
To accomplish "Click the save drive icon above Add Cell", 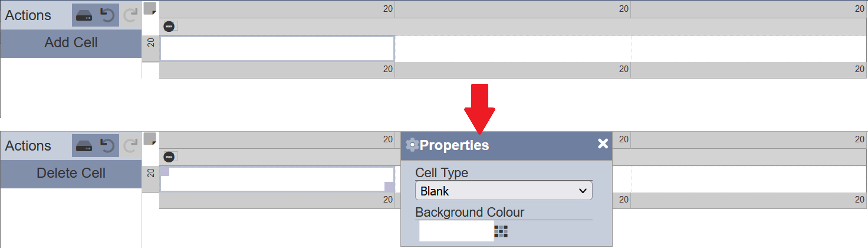I will tap(84, 15).
